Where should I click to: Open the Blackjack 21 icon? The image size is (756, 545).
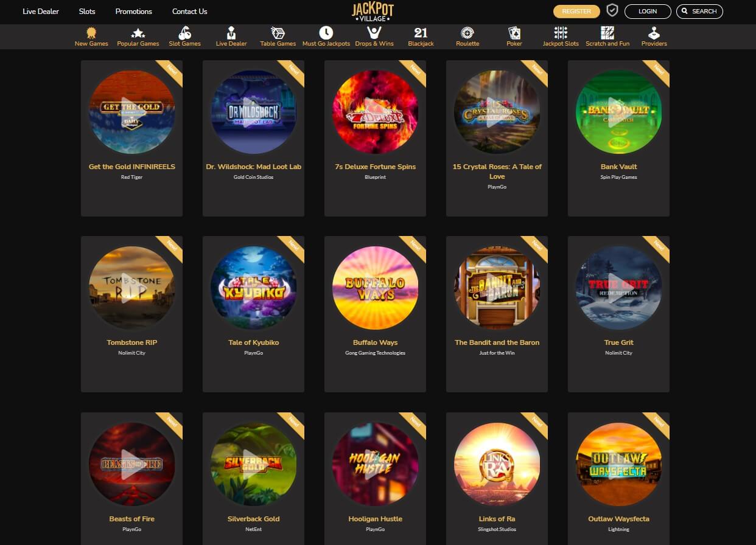[x=421, y=33]
